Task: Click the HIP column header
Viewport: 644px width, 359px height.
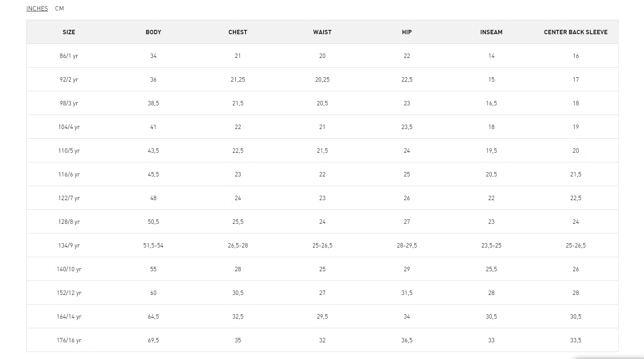Action: (x=407, y=32)
